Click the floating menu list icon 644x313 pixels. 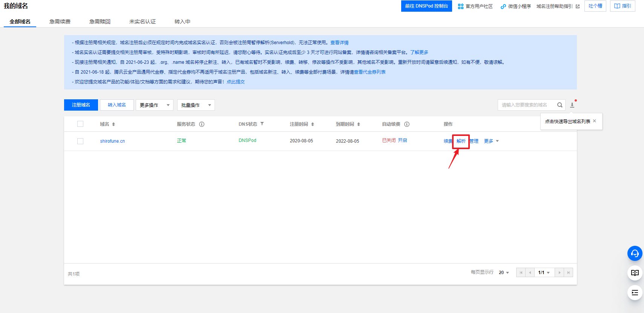(635, 293)
